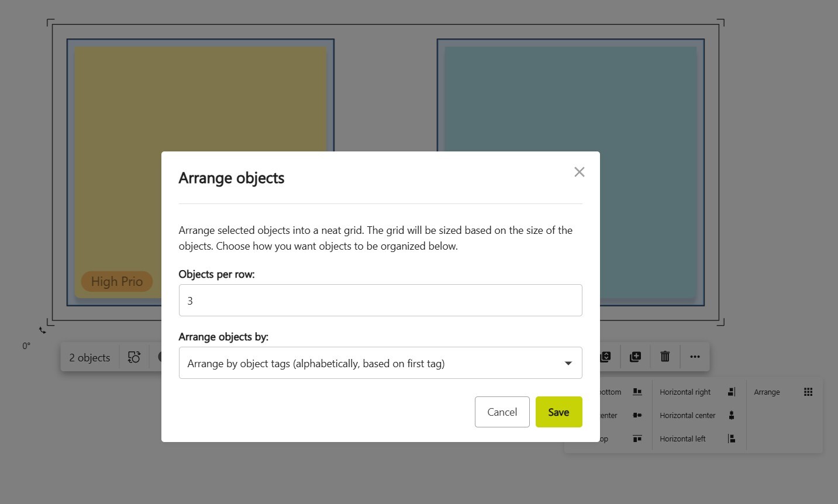Image resolution: width=838 pixels, height=504 pixels.
Task: Duplicate objects using the plus-square icon
Action: (635, 357)
